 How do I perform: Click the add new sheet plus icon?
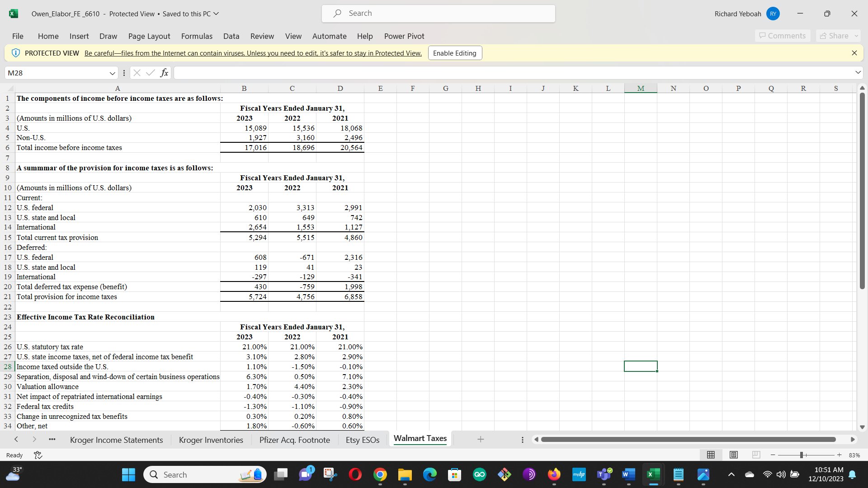pos(481,439)
